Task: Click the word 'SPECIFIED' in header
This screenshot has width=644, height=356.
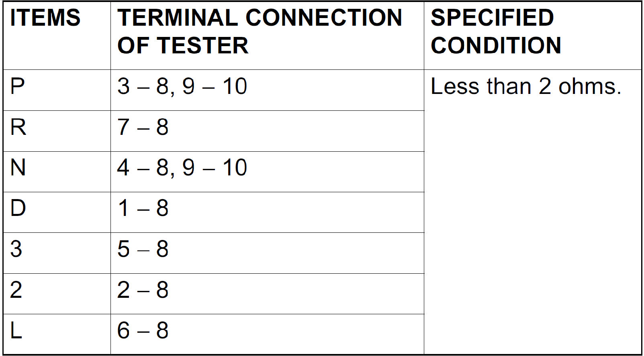Action: (x=492, y=18)
